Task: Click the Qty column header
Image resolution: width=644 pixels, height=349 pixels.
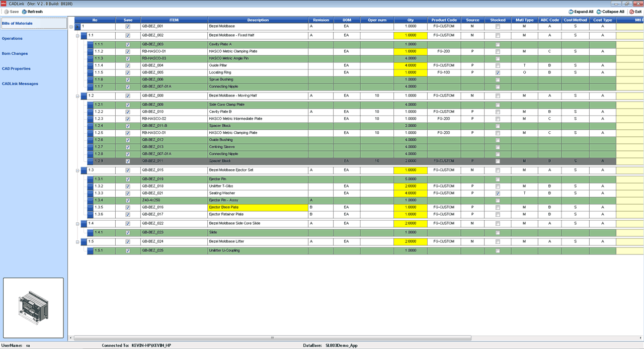Action: [x=410, y=20]
